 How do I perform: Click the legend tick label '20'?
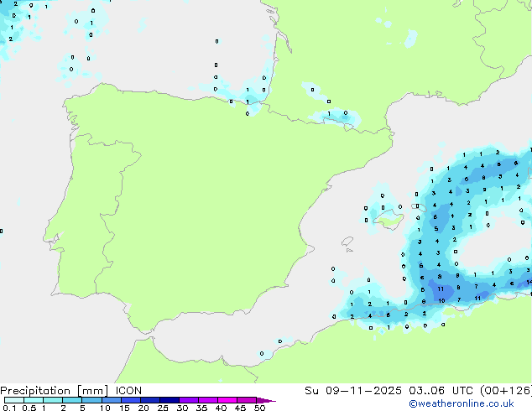click(143, 408)
